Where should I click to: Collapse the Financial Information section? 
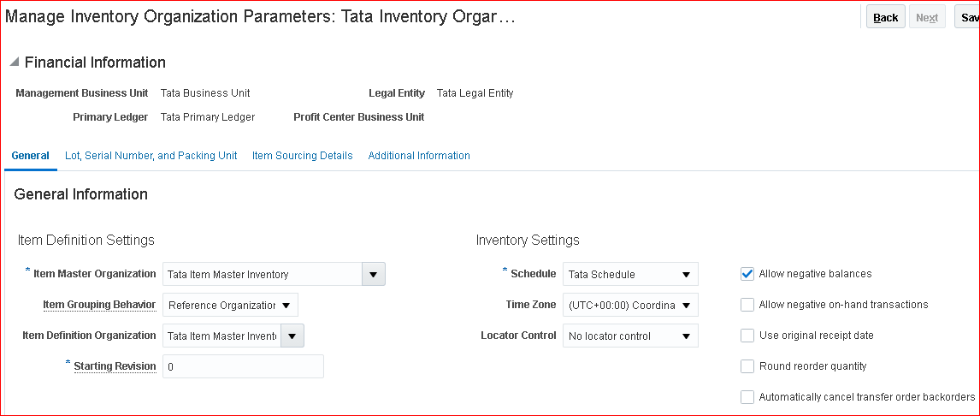pos(14,62)
